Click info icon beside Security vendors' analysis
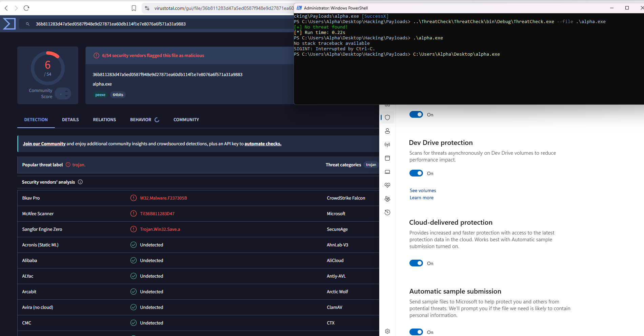The image size is (644, 336). pyautogui.click(x=80, y=182)
